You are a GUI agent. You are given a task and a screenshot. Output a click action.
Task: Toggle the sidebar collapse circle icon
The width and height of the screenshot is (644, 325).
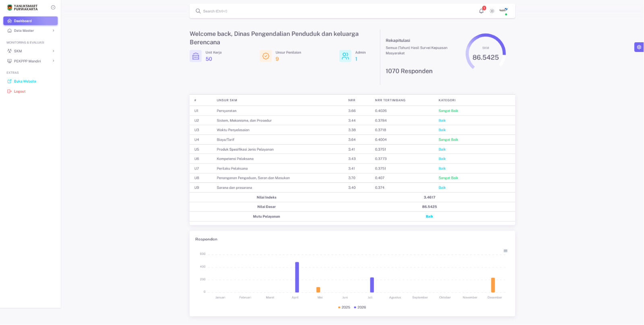53,8
